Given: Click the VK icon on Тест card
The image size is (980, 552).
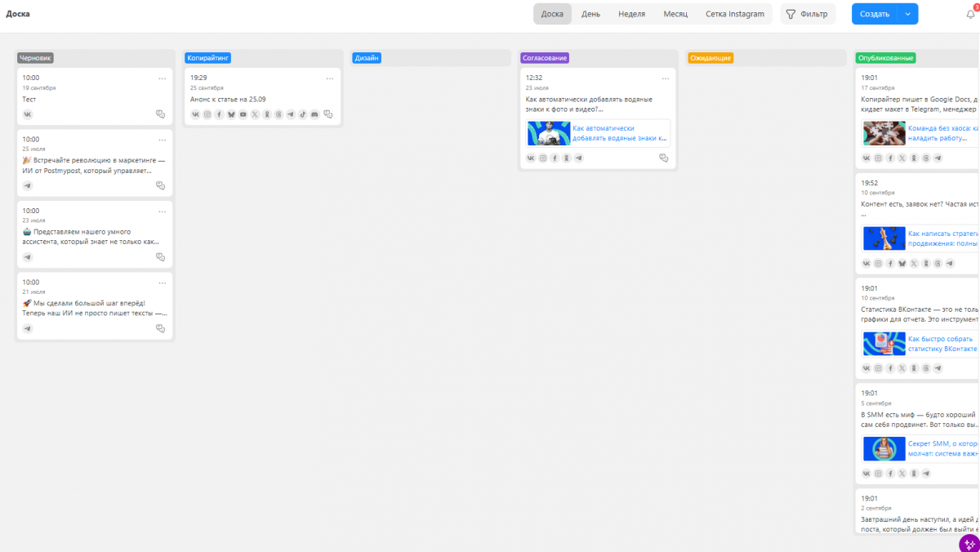Looking at the screenshot, I should pos(28,114).
